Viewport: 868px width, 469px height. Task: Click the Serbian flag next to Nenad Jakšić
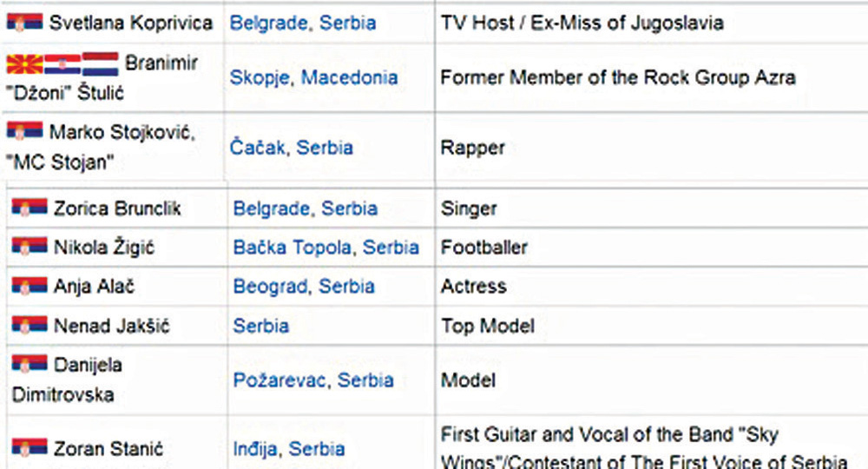(x=30, y=326)
